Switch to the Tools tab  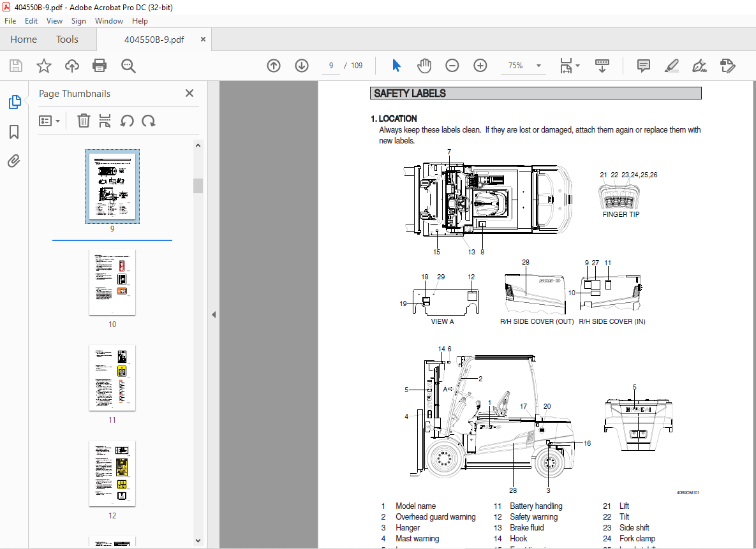pos(67,40)
